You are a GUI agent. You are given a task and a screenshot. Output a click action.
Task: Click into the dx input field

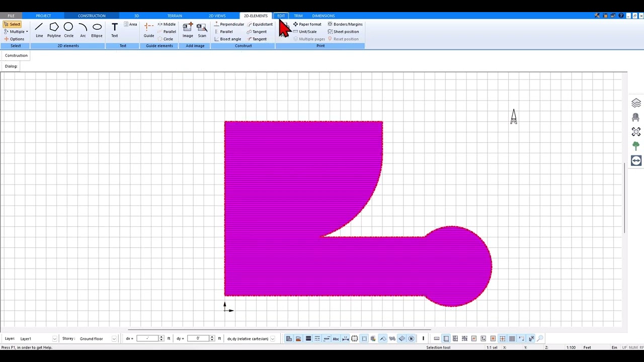tap(147, 338)
